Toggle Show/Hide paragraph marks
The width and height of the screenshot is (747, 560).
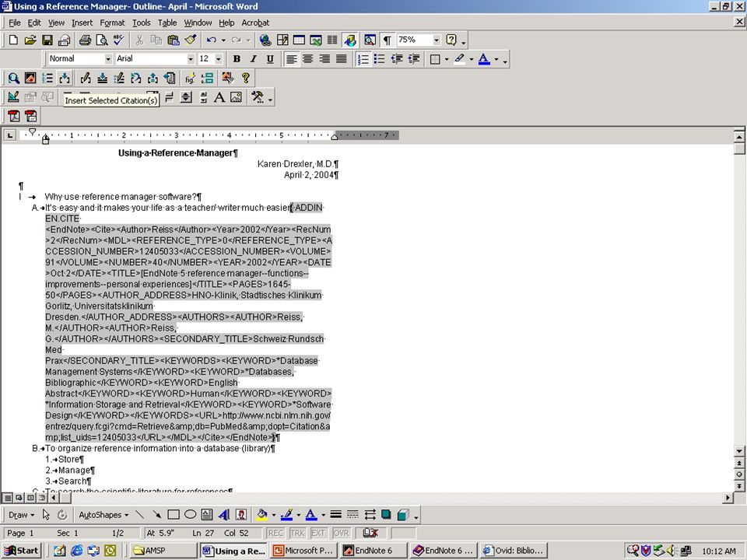pos(387,40)
